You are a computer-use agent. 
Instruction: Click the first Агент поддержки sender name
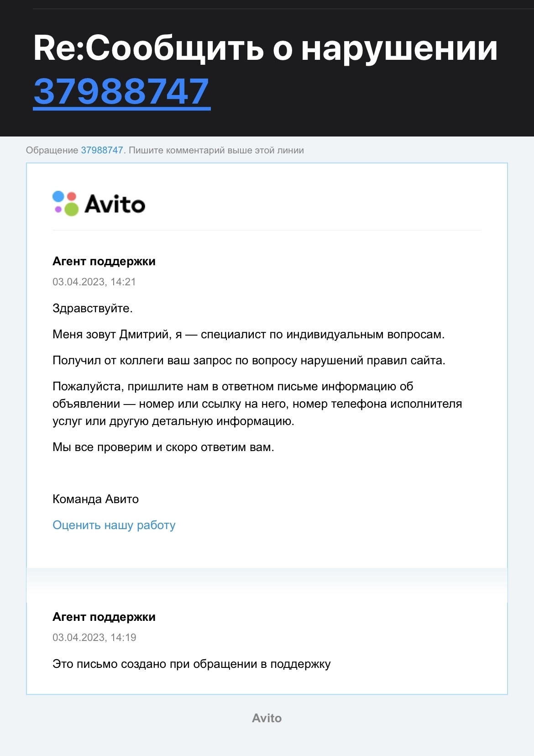(104, 261)
